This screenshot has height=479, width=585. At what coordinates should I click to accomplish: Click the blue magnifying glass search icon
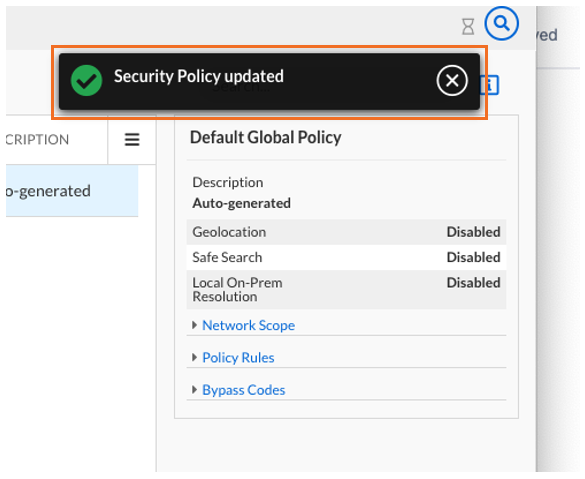tap(501, 24)
